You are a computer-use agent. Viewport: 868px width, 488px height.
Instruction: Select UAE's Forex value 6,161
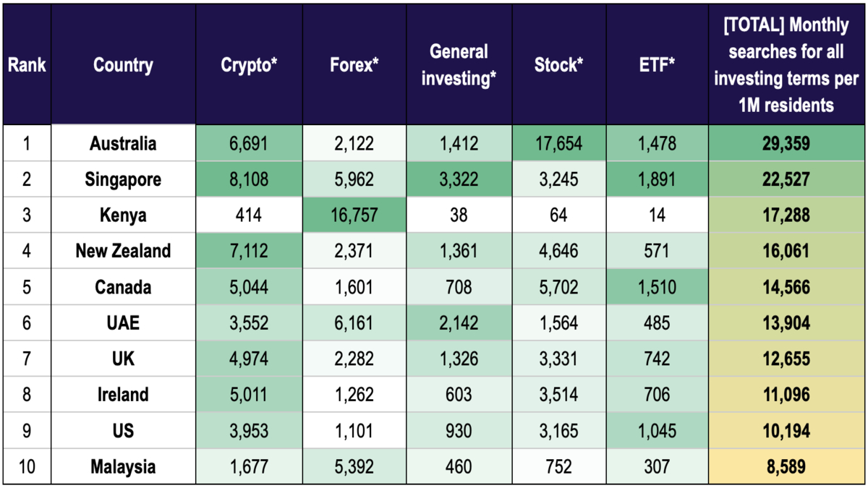click(x=354, y=322)
